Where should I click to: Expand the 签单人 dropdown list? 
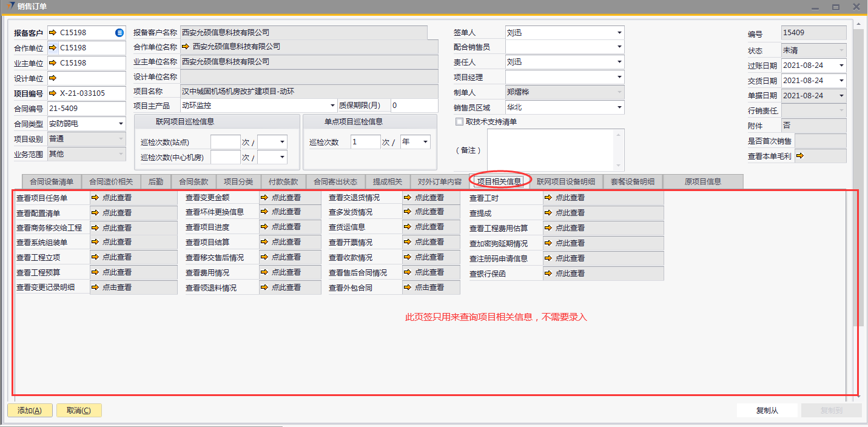619,33
